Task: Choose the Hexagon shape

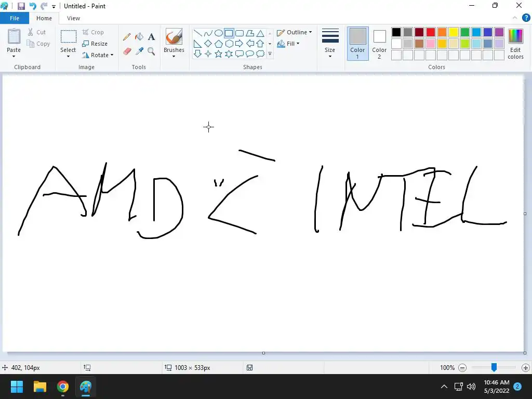Action: tap(229, 44)
